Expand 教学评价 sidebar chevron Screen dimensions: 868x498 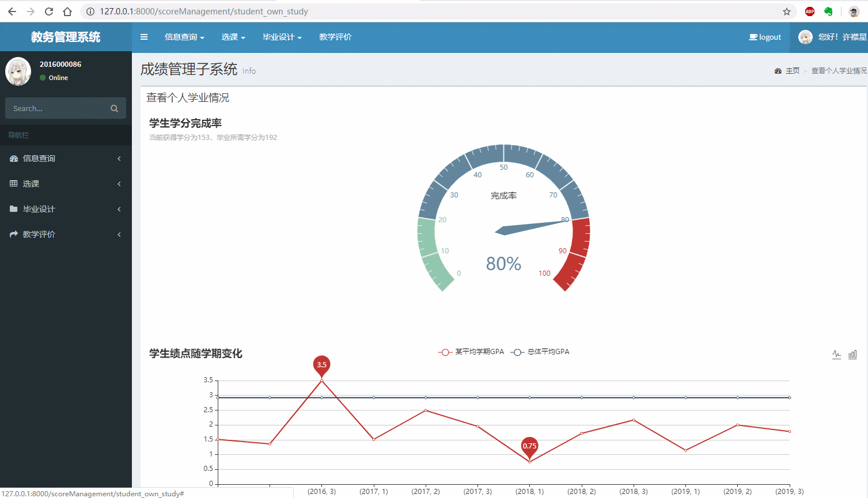119,234
